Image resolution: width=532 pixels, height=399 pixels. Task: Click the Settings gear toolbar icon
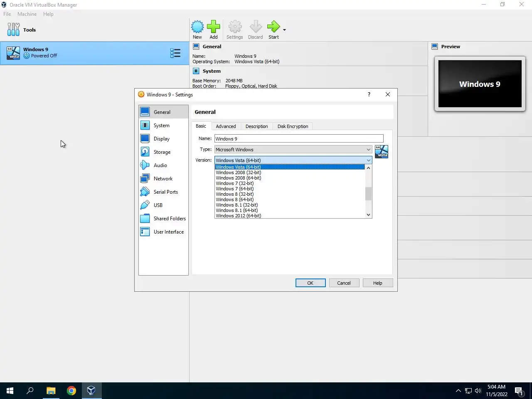pyautogui.click(x=235, y=27)
